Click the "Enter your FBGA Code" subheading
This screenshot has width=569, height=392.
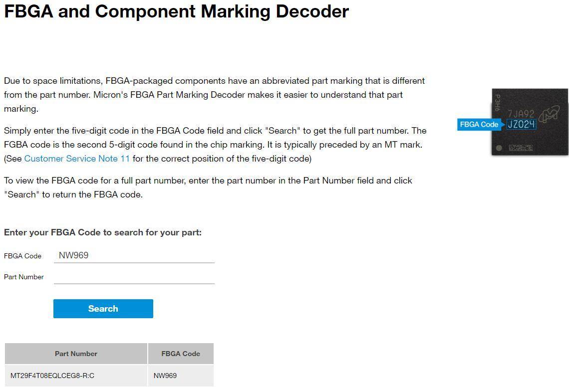103,232
